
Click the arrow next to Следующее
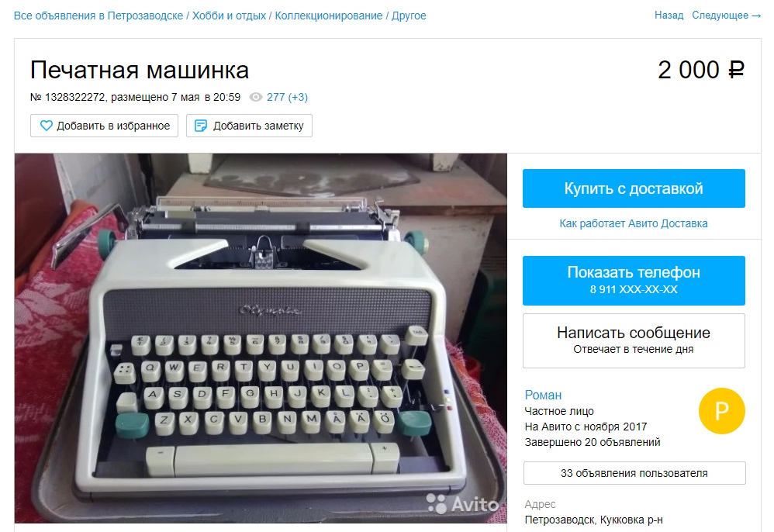click(x=756, y=16)
